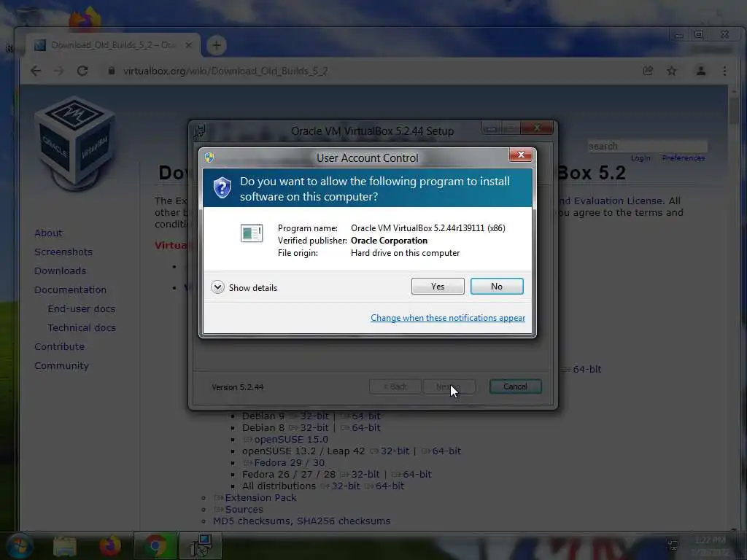This screenshot has height=560, width=747.
Task: Open the Preferences link on the website
Action: (x=683, y=158)
